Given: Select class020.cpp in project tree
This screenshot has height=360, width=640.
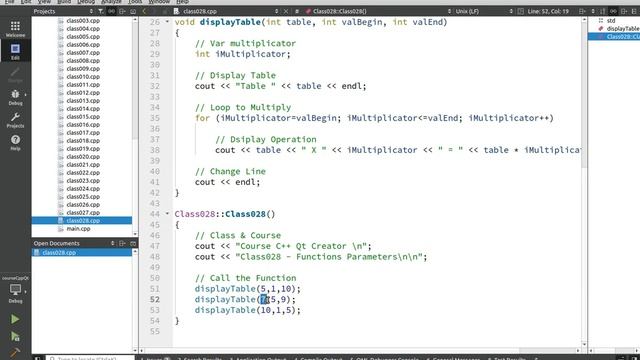Looking at the screenshot, I should pos(83,157).
